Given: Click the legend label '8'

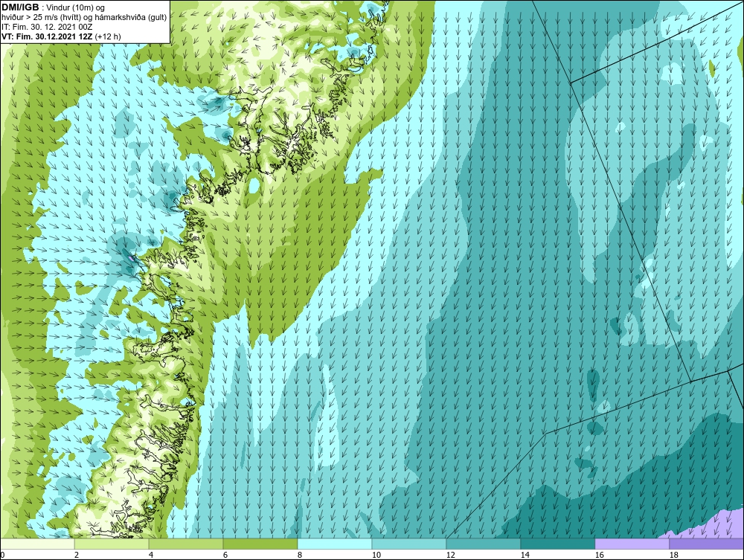Looking at the screenshot, I should (300, 555).
